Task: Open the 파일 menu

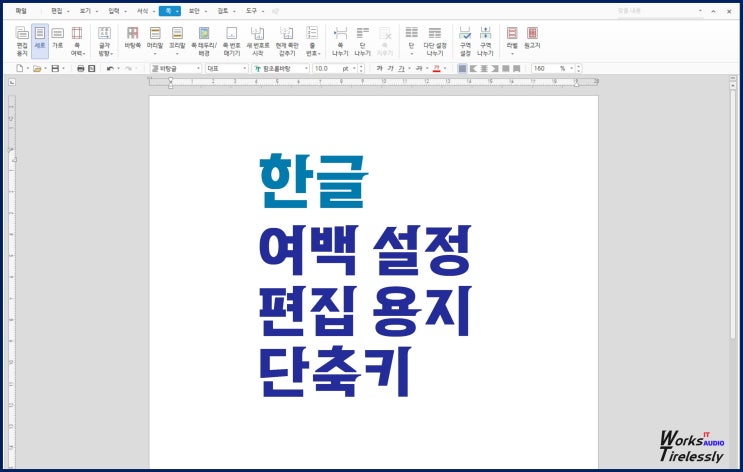Action: point(21,11)
